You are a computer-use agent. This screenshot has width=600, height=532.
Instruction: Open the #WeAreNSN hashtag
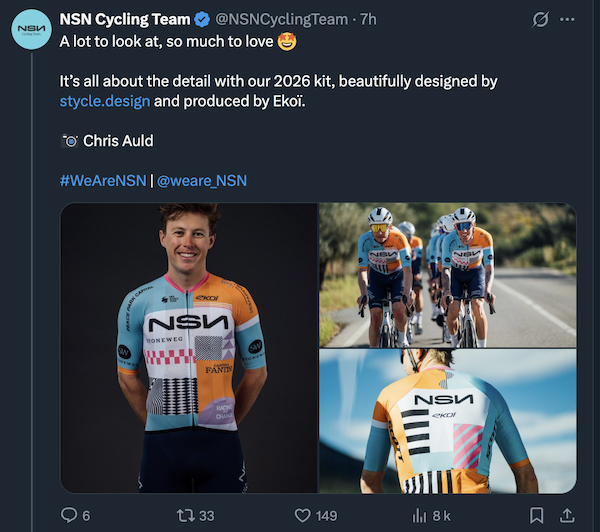(x=102, y=180)
